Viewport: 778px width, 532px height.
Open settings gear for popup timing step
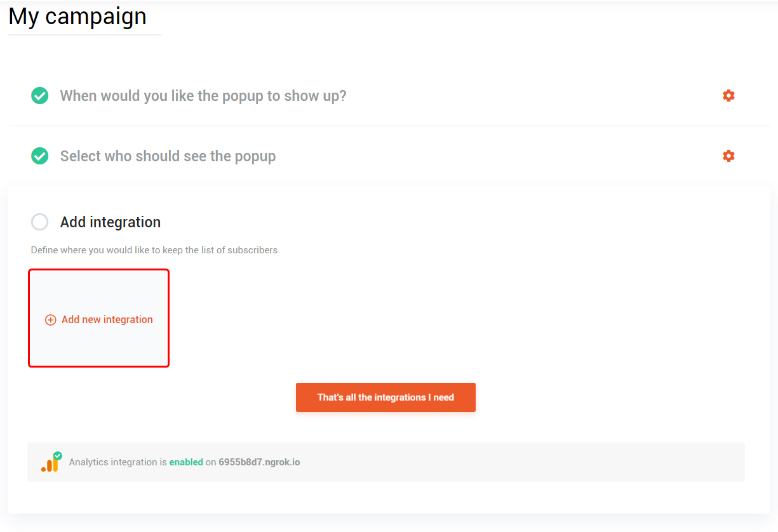[x=728, y=96]
